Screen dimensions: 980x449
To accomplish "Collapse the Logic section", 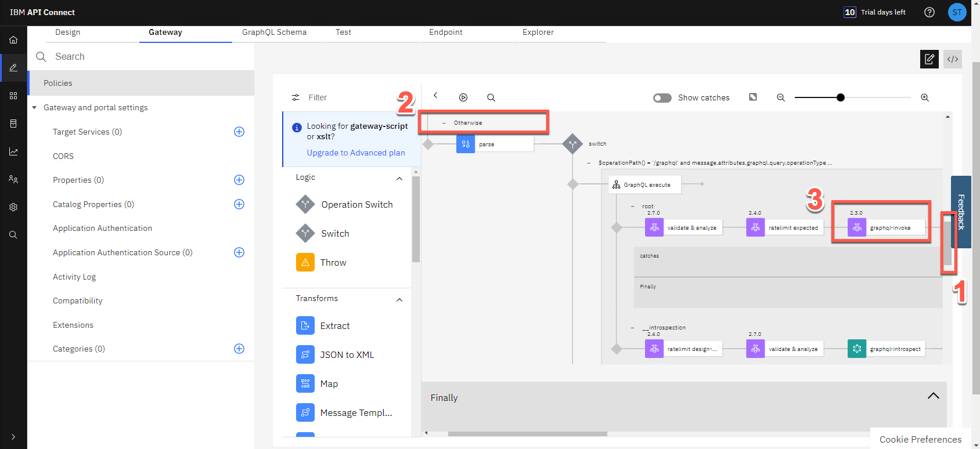I will pos(399,178).
